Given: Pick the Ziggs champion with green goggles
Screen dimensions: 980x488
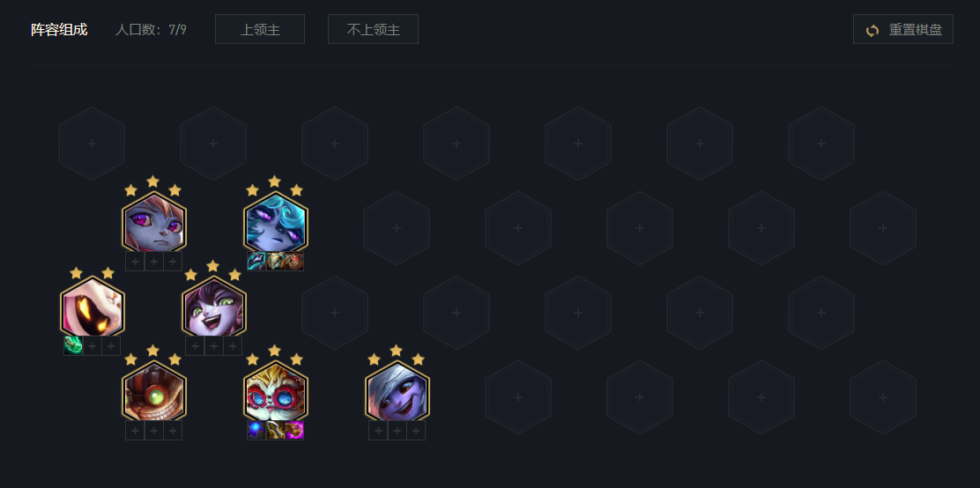Looking at the screenshot, I should point(153,391).
